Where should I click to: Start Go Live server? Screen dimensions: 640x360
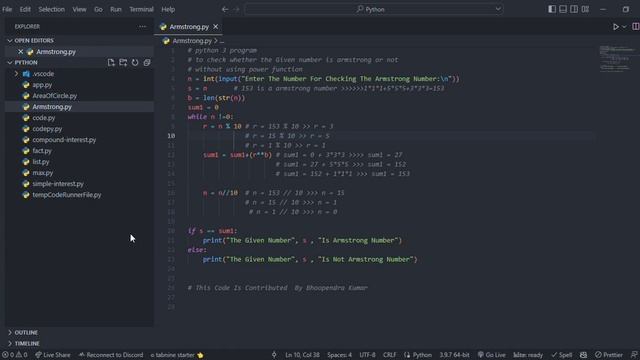pyautogui.click(x=491, y=355)
